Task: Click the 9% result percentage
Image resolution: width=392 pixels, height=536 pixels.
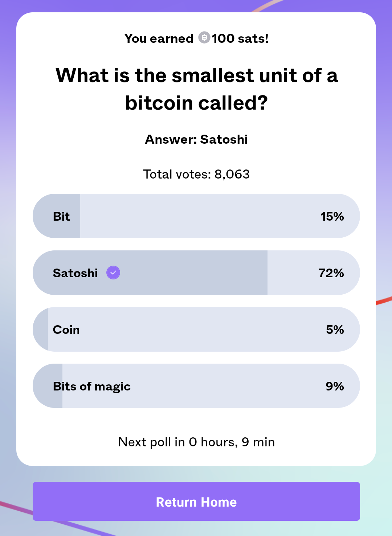Action: tap(335, 386)
